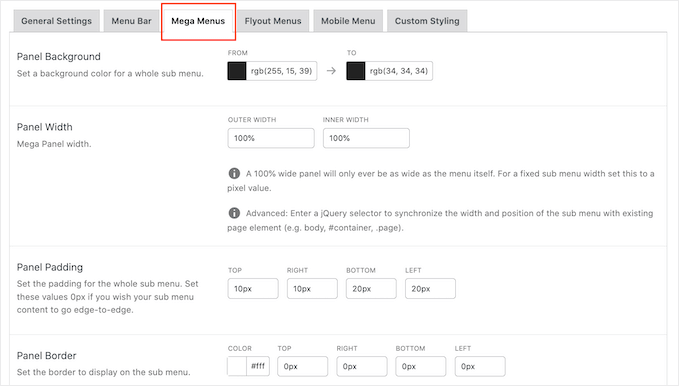
Task: Click the 'OUTER WIDTH' label
Action: click(252, 120)
